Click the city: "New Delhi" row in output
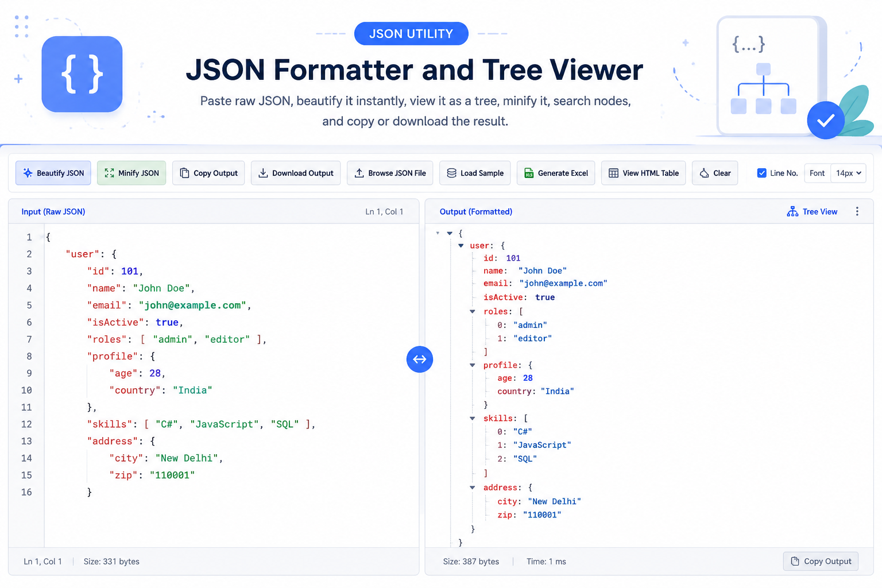 [539, 502]
